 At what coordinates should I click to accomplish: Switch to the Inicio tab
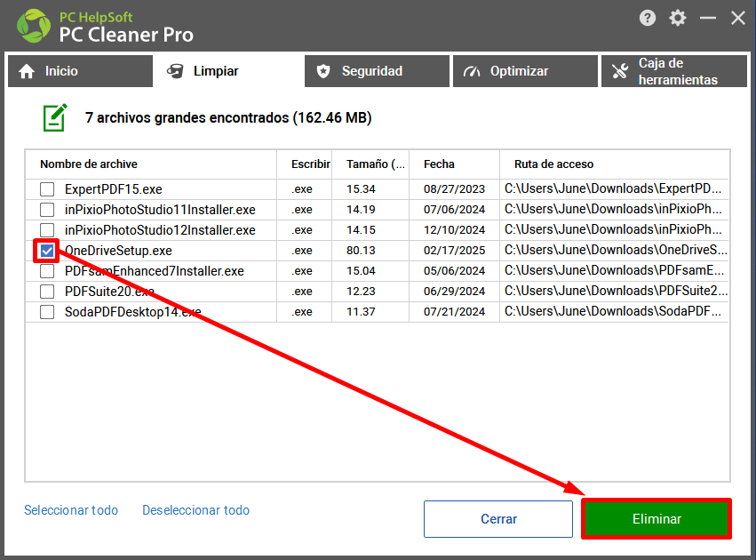pyautogui.click(x=81, y=71)
